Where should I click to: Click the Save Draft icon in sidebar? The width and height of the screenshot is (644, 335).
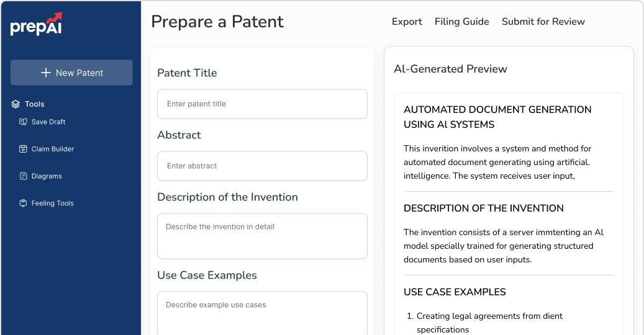[x=23, y=122]
